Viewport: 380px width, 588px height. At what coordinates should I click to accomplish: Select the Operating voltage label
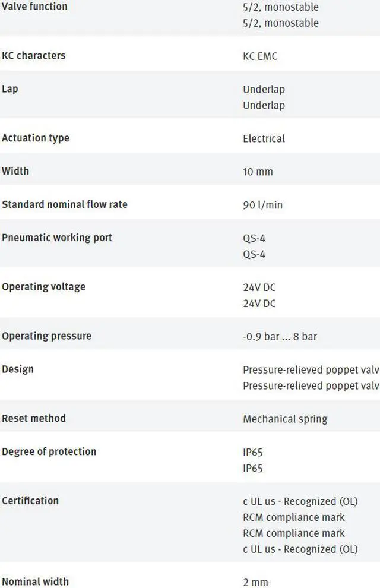coord(43,287)
